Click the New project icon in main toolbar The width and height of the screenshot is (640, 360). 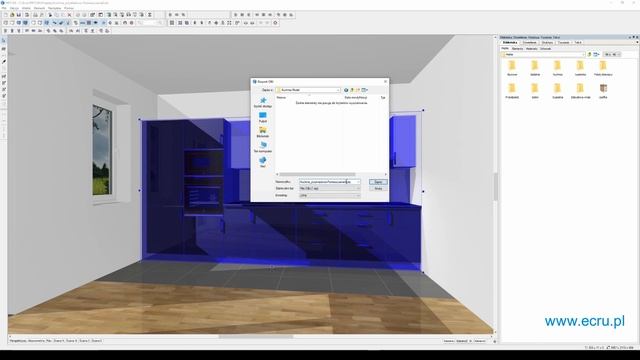(x=6, y=15)
